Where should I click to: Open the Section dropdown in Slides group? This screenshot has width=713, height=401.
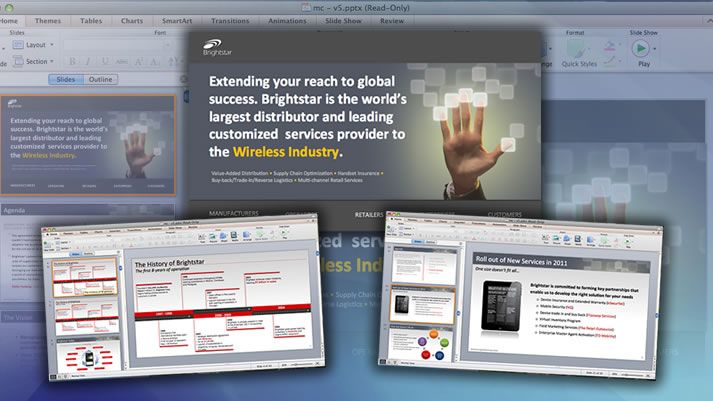coord(34,61)
